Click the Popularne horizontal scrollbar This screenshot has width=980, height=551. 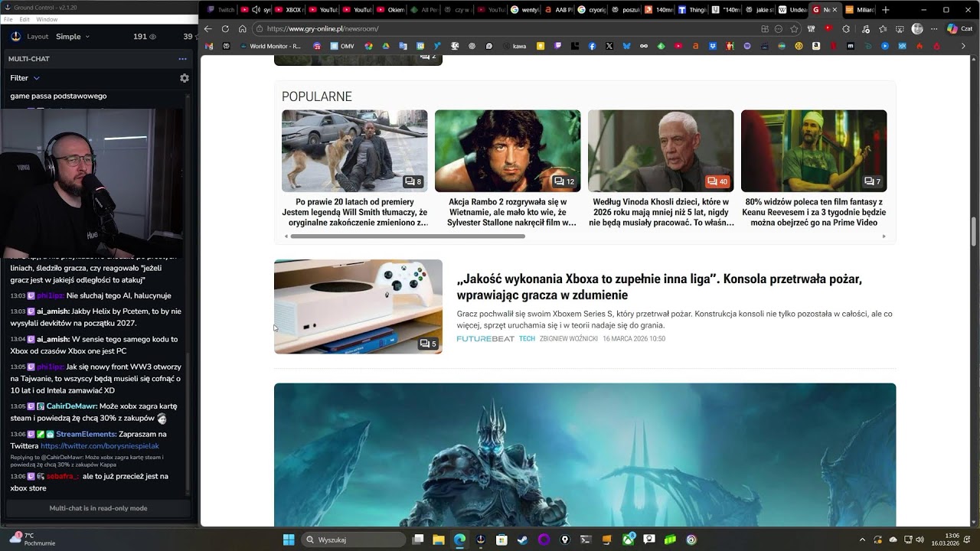click(x=408, y=236)
